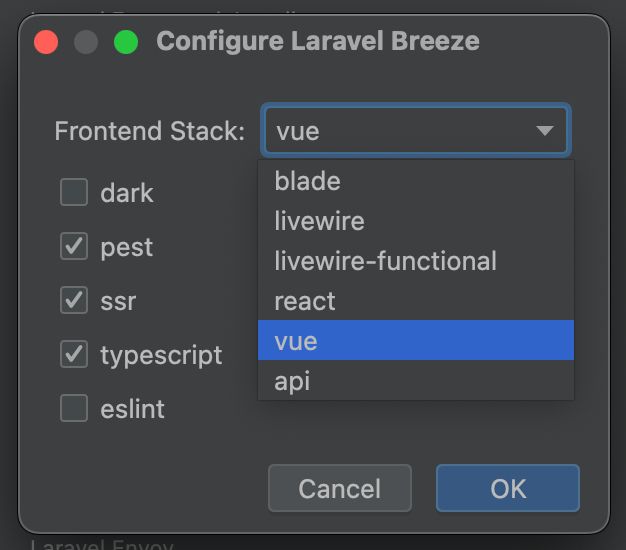Screen dimensions: 626x550
Task: Choose the api option in the list
Action: [x=416, y=380]
